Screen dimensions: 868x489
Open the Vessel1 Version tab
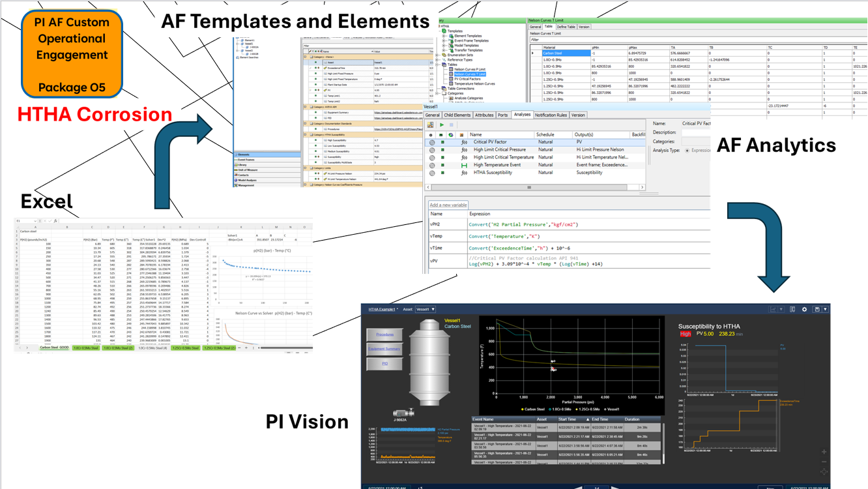[578, 115]
